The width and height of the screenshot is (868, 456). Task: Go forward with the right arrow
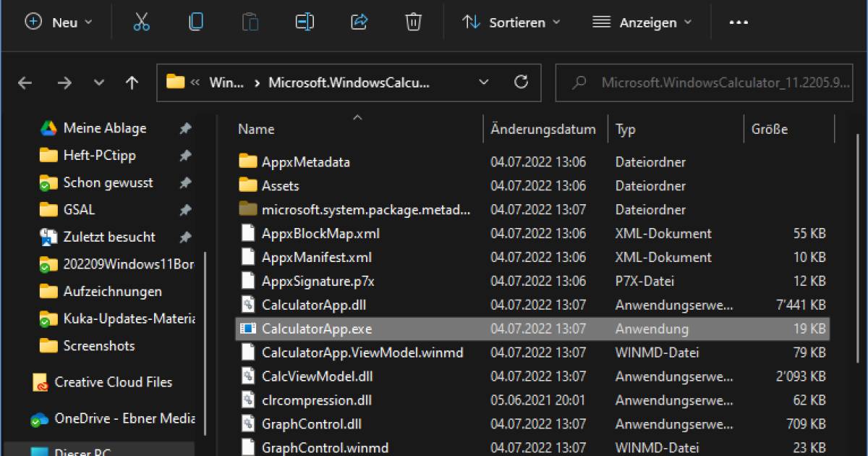[64, 83]
